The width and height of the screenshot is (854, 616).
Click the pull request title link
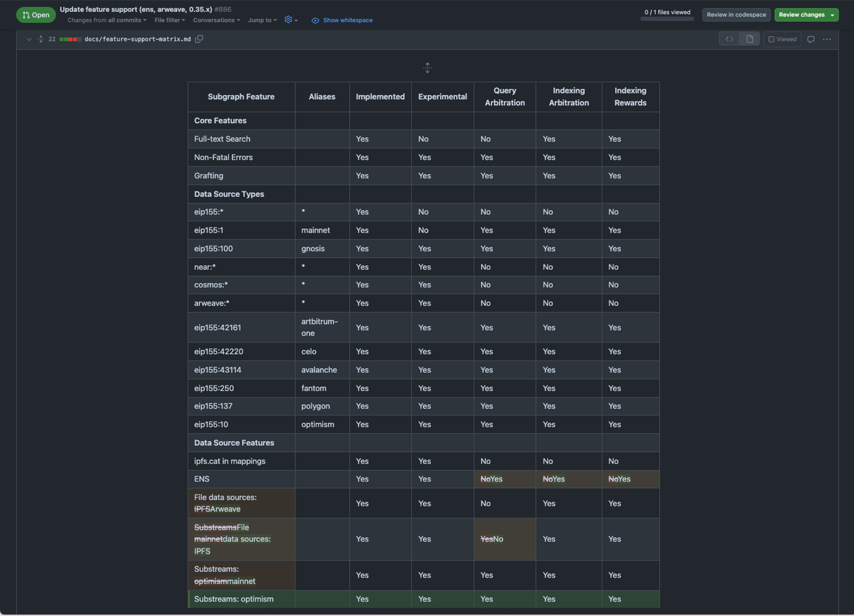tap(136, 9)
